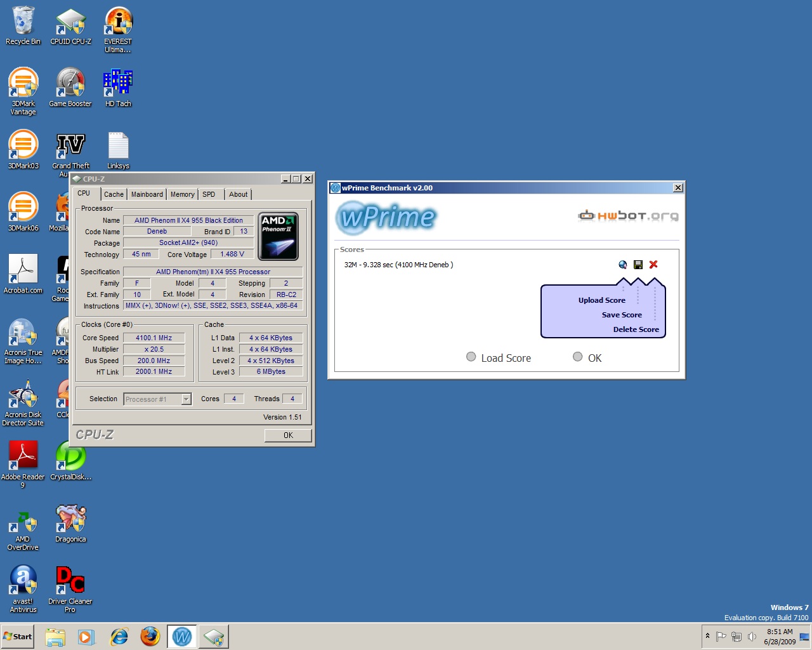Open the EVEREST Ultimate desktop shortcut
The height and width of the screenshot is (650, 812).
pos(118,29)
